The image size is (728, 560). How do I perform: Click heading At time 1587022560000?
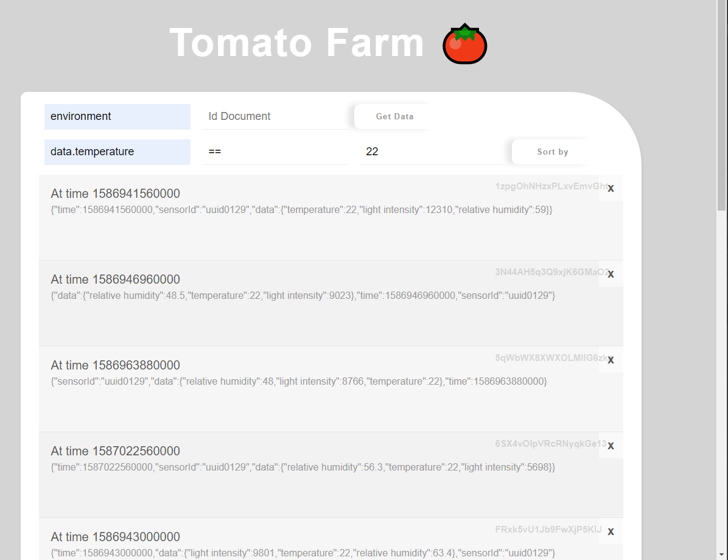(115, 451)
